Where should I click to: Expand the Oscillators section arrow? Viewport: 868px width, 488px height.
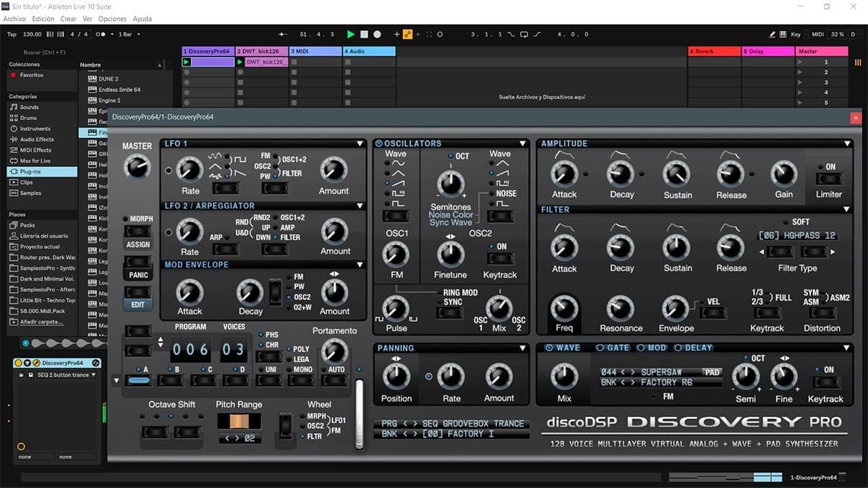522,144
